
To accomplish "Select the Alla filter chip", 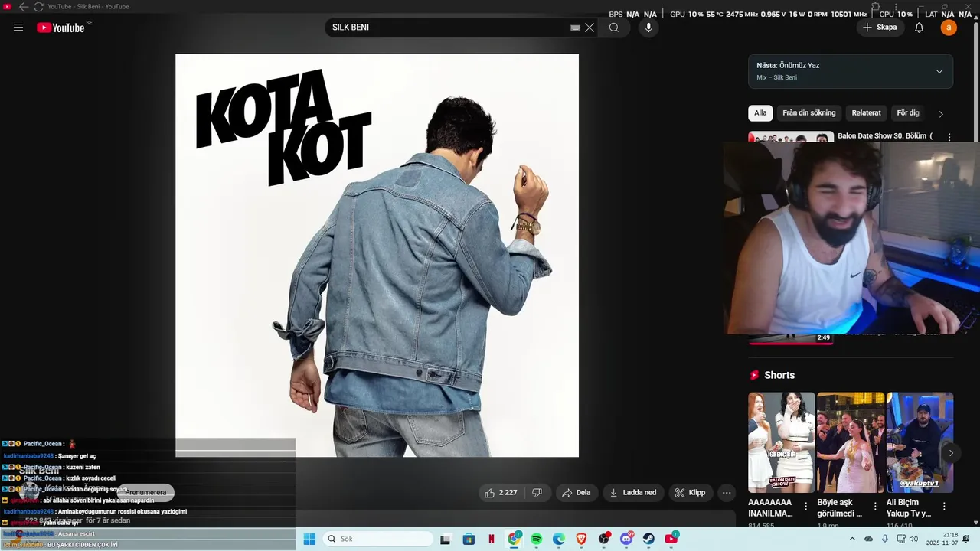I will [760, 113].
